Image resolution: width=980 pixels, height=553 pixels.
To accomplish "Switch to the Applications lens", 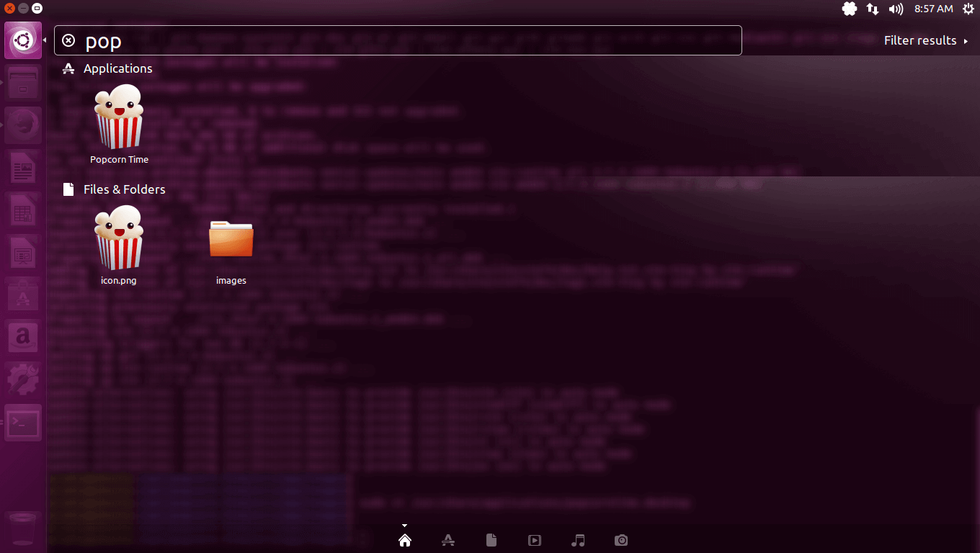I will [448, 540].
